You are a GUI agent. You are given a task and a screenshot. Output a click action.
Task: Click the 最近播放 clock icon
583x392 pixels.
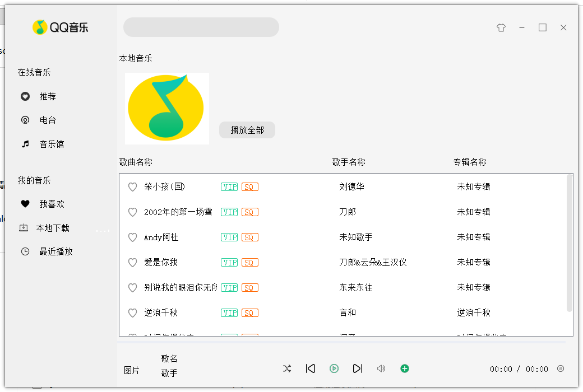coord(25,251)
